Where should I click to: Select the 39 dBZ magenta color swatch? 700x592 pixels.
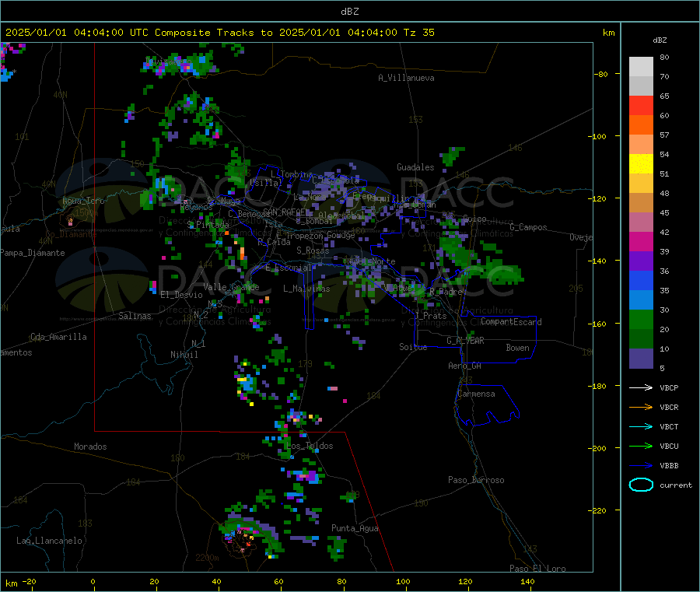pos(641,241)
